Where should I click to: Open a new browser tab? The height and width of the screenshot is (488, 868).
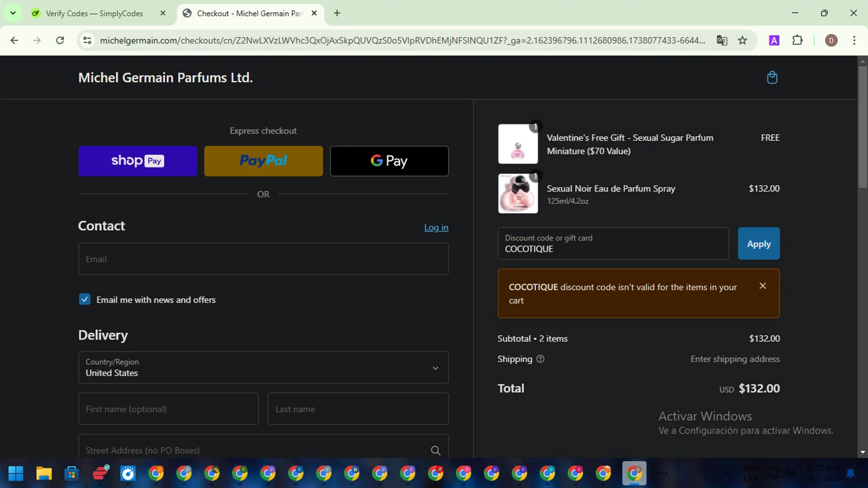(x=337, y=13)
